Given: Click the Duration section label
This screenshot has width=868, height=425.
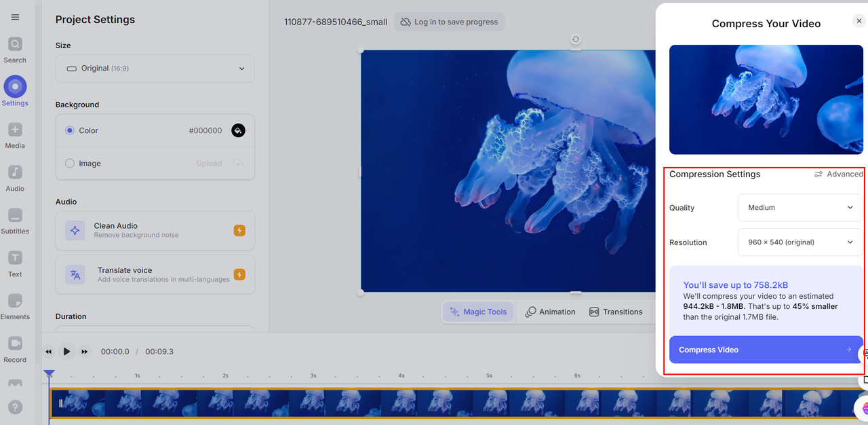Looking at the screenshot, I should 71,316.
